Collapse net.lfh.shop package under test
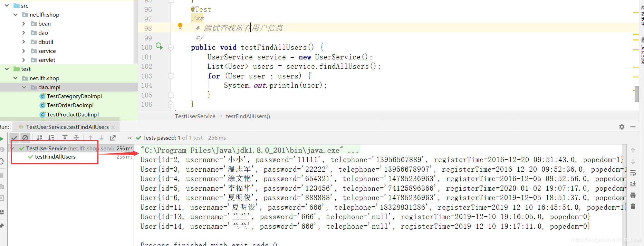 tap(16, 78)
